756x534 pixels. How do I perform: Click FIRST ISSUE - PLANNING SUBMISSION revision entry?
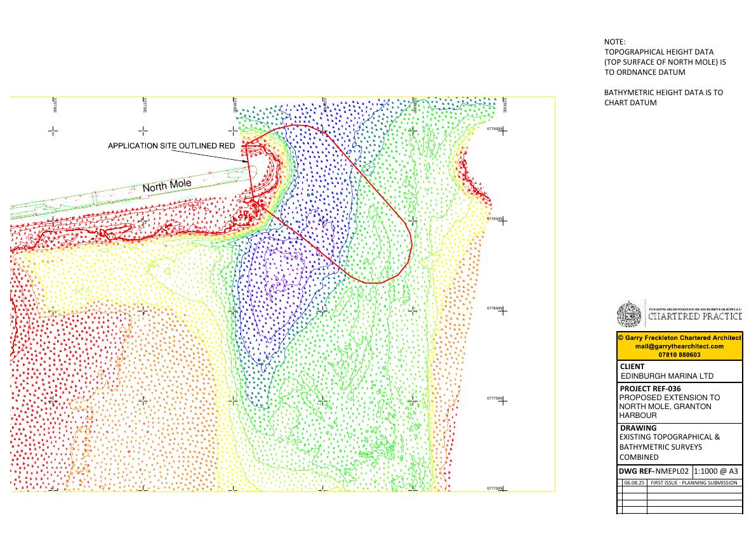click(694, 483)
